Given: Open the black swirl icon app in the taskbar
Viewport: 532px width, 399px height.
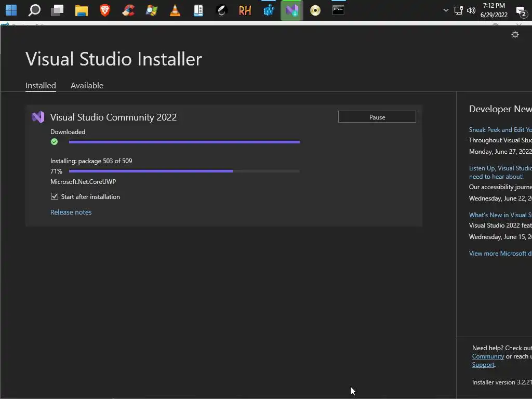Looking at the screenshot, I should 221,10.
